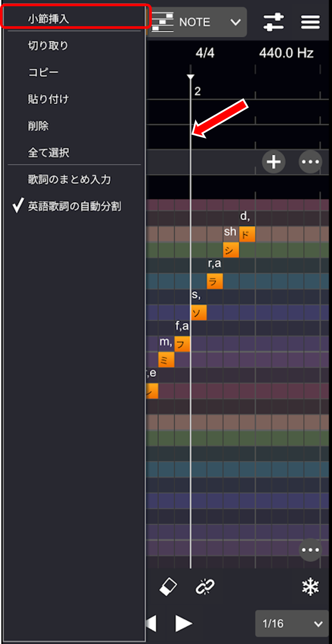Select コピー in the context menu
Viewport: 332px width, 644px height.
pyautogui.click(x=43, y=72)
